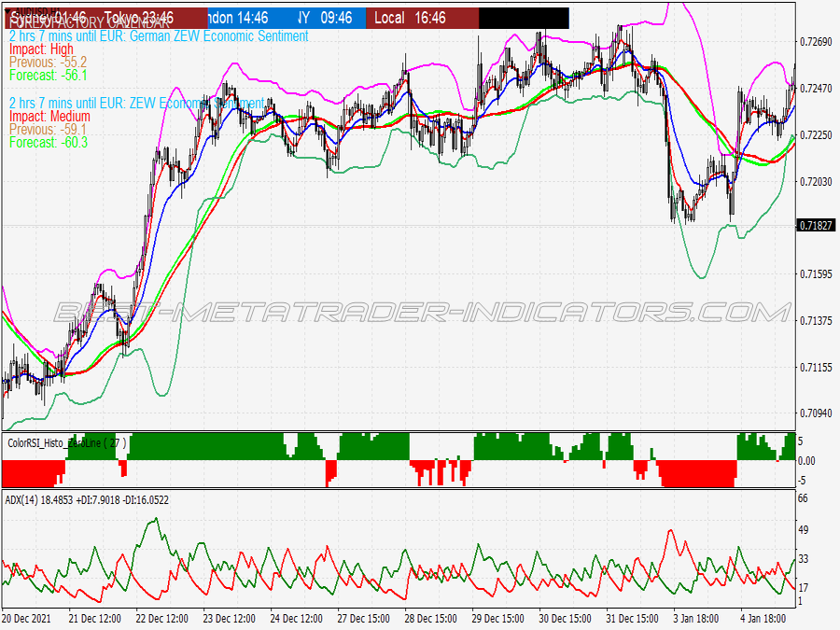Click the '30 Dec 15:00' time label

(566, 619)
